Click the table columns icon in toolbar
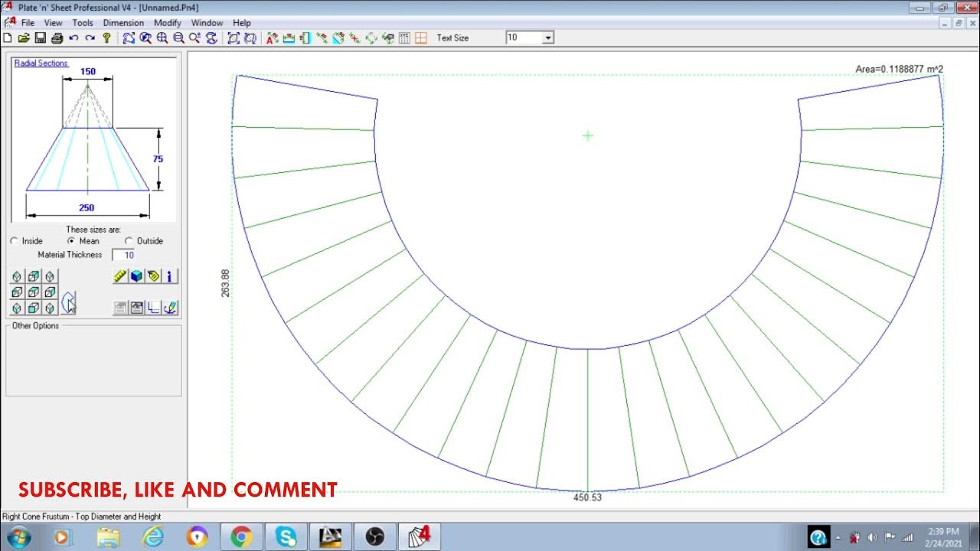Screen dimensions: 980x551 click(x=404, y=37)
